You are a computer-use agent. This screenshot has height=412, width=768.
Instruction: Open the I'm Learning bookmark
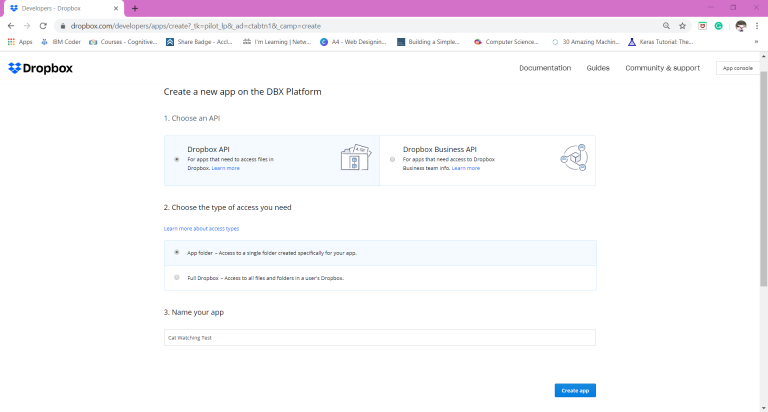coord(277,42)
